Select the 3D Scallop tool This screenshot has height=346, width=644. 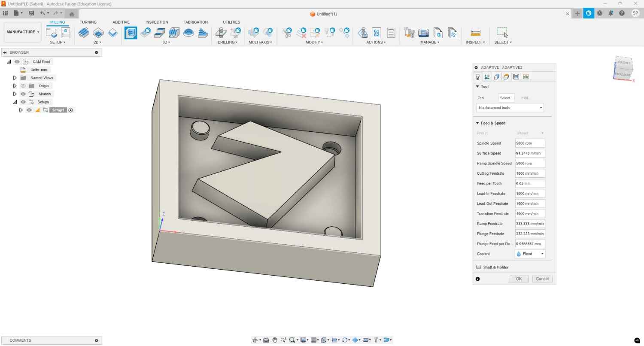click(x=189, y=33)
